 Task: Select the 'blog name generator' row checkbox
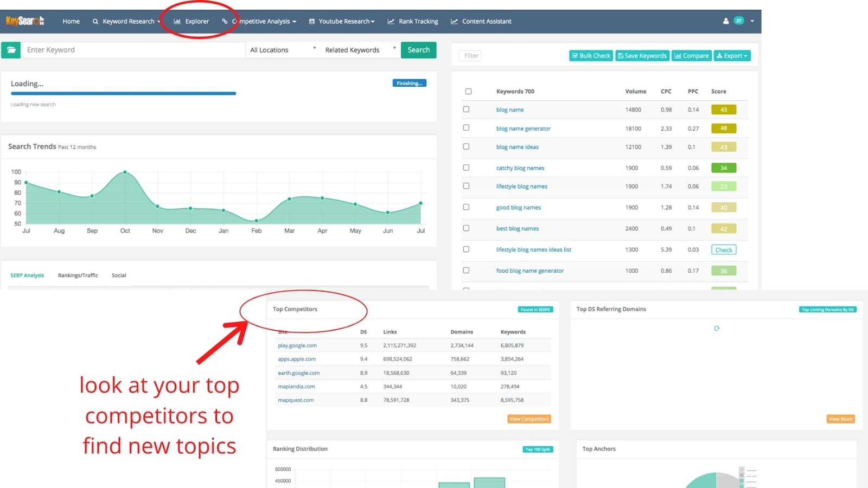466,128
